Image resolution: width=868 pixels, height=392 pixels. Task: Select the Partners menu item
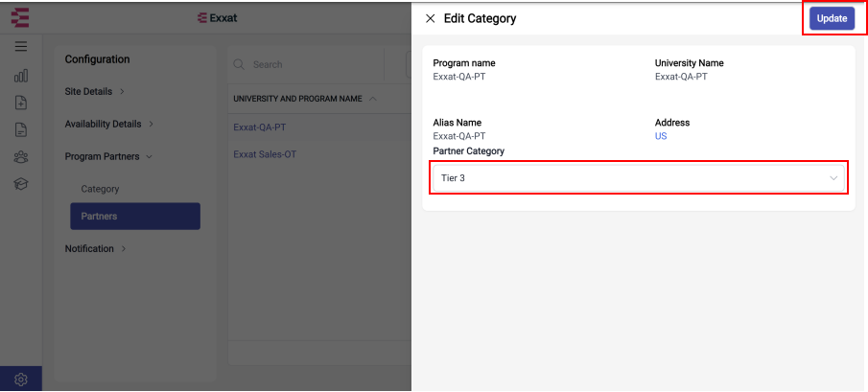point(135,217)
